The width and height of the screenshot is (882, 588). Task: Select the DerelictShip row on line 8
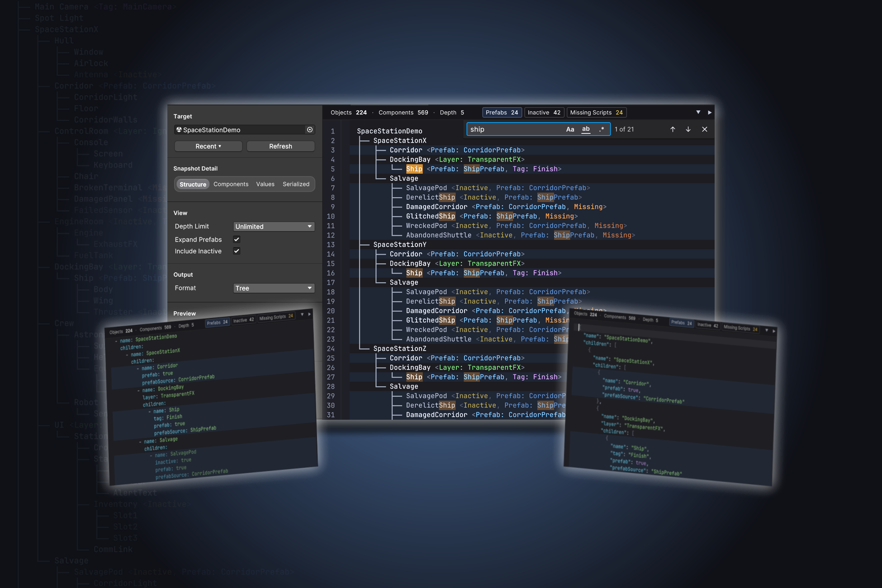click(532, 198)
